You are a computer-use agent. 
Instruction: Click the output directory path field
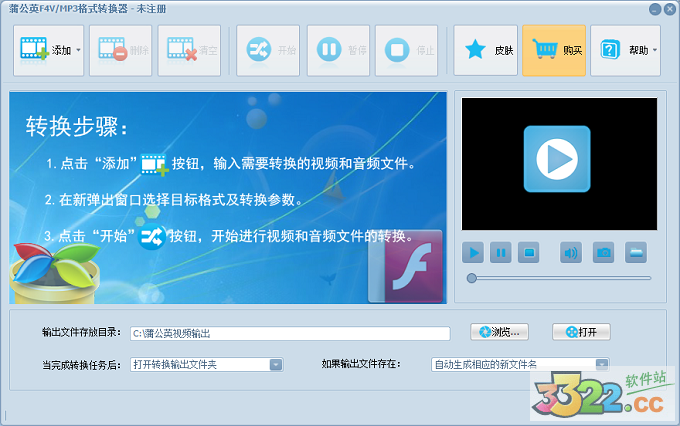[x=290, y=333]
